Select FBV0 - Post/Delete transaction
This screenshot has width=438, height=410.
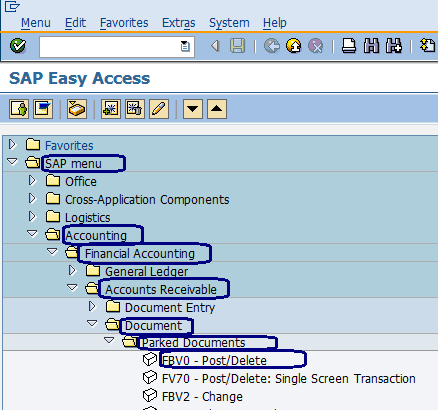[214, 360]
